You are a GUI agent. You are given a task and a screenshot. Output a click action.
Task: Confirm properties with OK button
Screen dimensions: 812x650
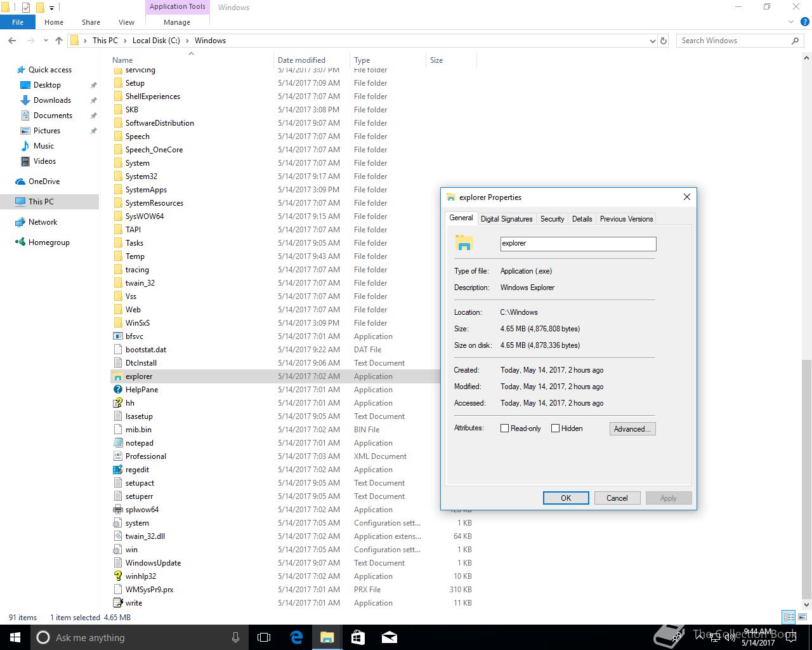[566, 498]
